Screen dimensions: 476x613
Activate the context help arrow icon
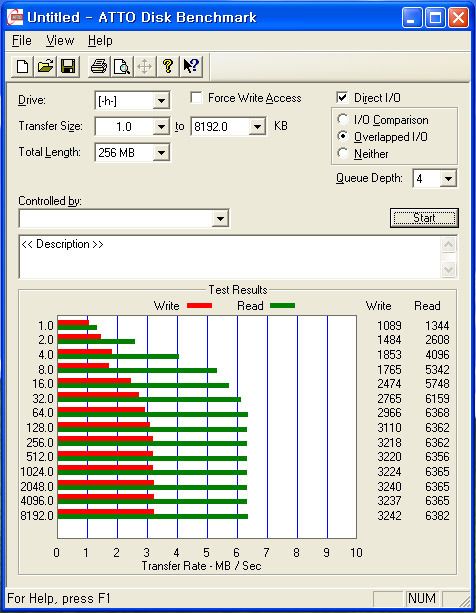tap(191, 66)
